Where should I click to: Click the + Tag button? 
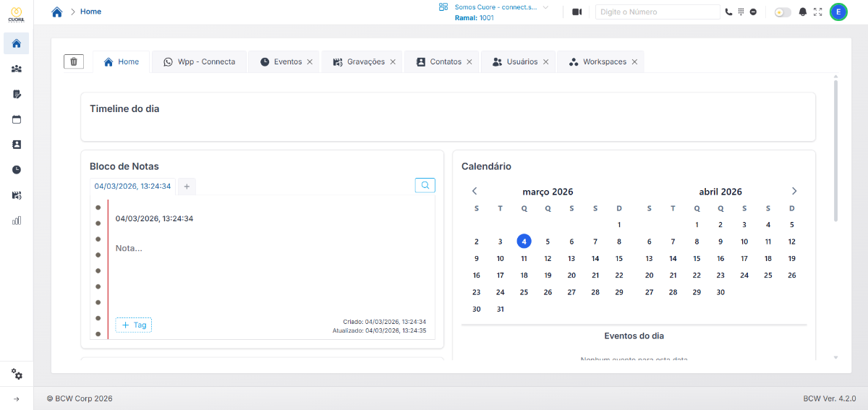[x=134, y=325]
